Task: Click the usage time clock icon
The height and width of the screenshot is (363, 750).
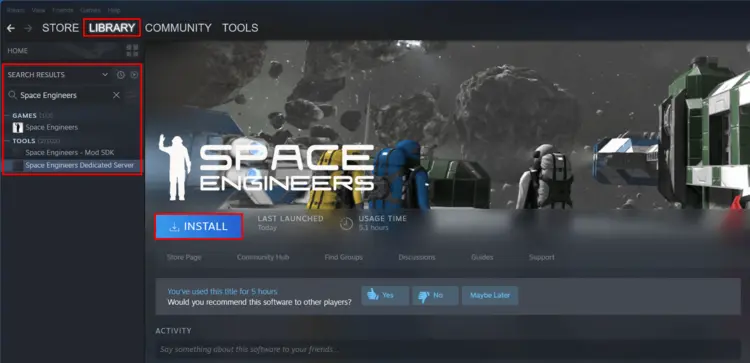Action: [x=346, y=223]
